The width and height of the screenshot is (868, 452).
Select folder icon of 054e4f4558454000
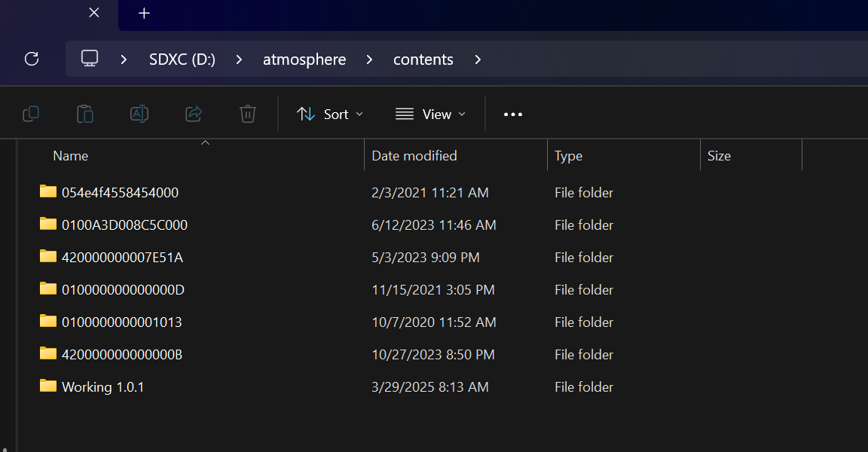48,191
